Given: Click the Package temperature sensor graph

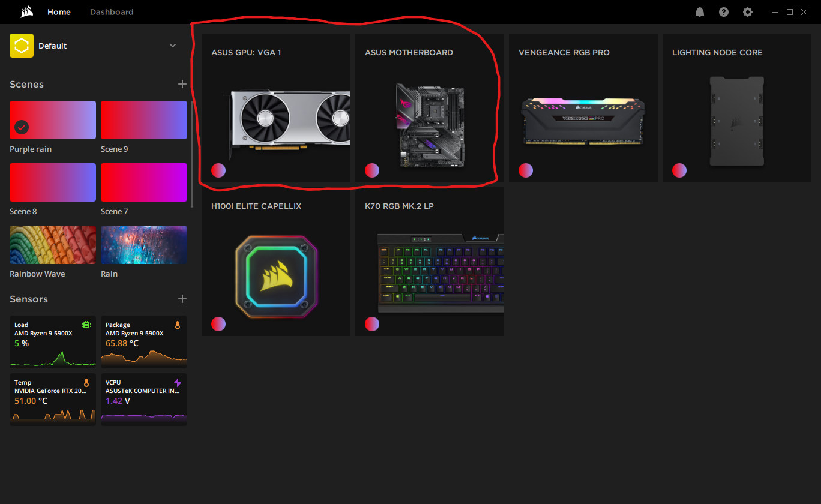Looking at the screenshot, I should coord(144,358).
